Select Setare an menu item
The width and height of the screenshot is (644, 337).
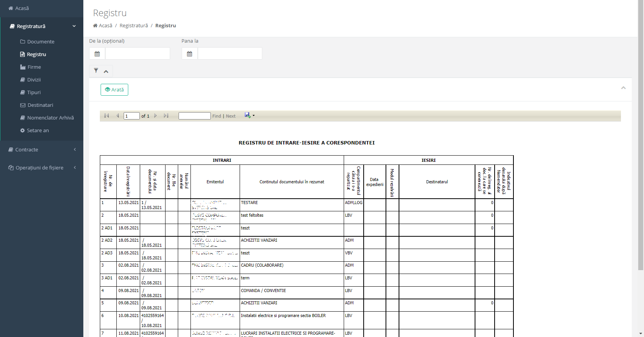coord(38,130)
